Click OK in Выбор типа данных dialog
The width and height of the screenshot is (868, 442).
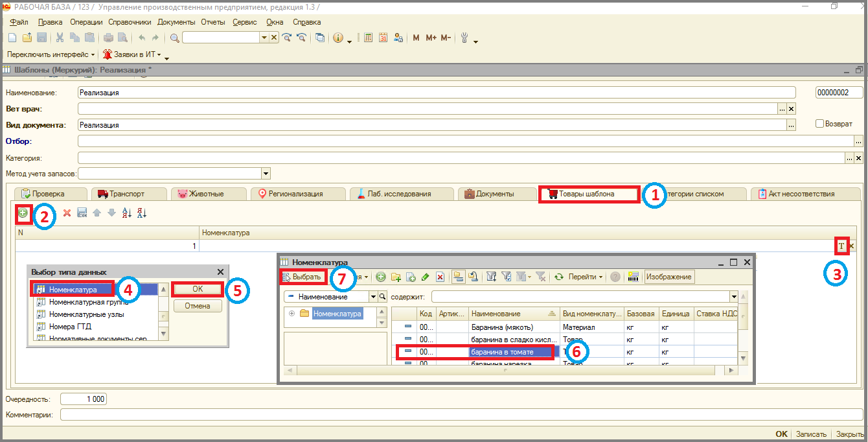(198, 289)
